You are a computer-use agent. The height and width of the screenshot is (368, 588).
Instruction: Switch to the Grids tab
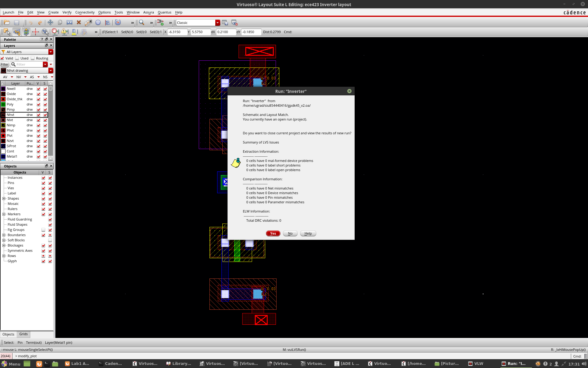tap(23, 334)
